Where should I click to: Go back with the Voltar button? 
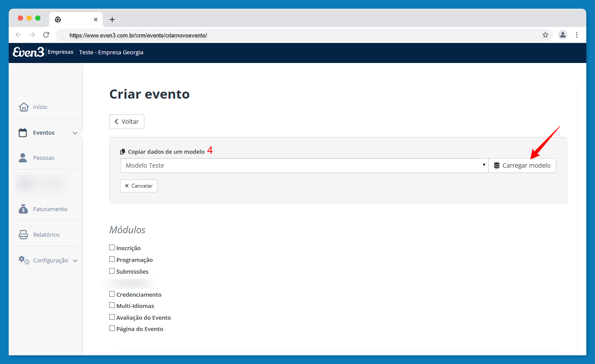(x=127, y=122)
